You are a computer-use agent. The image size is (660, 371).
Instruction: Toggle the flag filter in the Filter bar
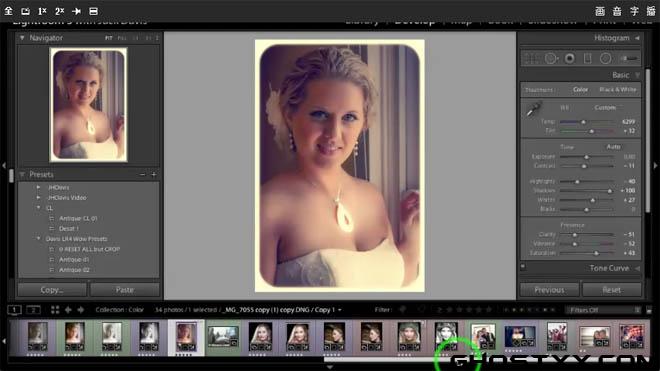(x=402, y=310)
